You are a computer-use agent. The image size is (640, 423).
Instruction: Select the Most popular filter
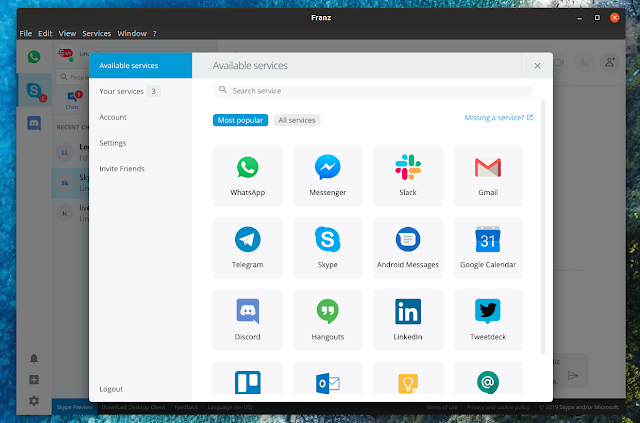pyautogui.click(x=240, y=120)
